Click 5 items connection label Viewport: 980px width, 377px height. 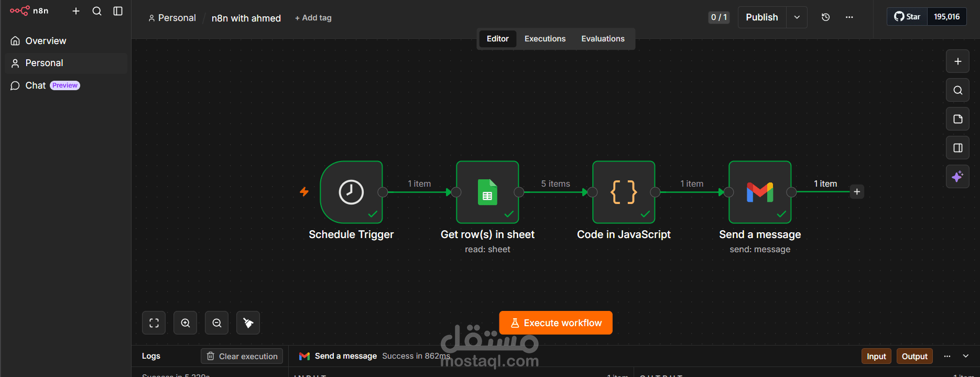click(556, 184)
